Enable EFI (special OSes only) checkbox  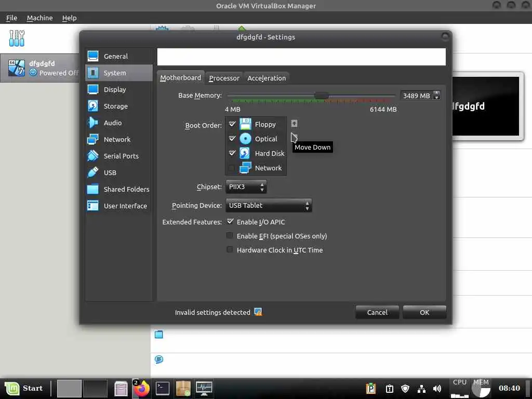click(x=230, y=235)
